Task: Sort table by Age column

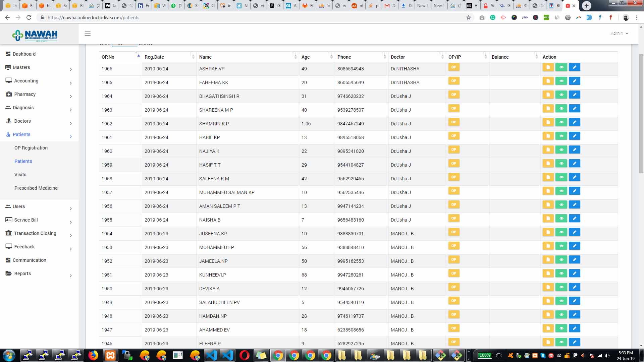Action: pyautogui.click(x=317, y=57)
